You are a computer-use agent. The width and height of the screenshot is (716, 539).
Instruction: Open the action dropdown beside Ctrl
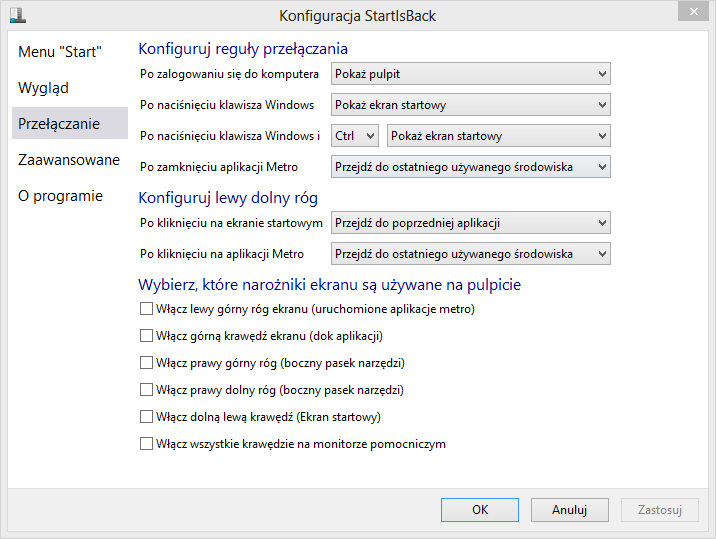click(499, 136)
